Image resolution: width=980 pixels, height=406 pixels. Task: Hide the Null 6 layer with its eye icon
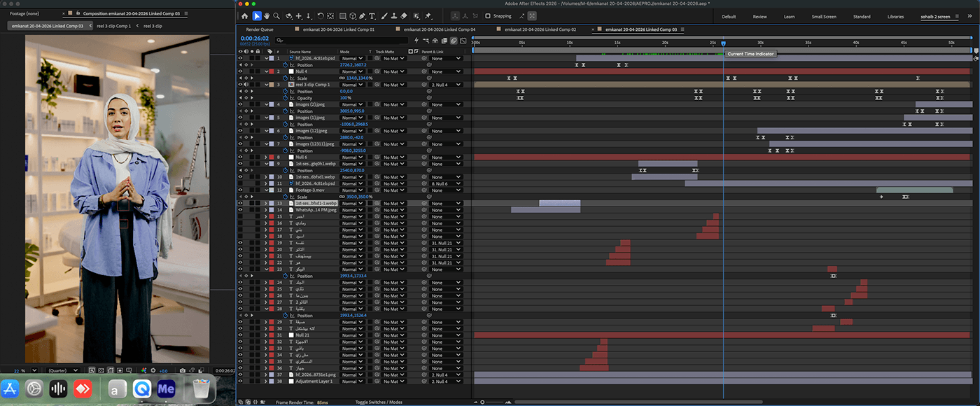click(x=240, y=157)
